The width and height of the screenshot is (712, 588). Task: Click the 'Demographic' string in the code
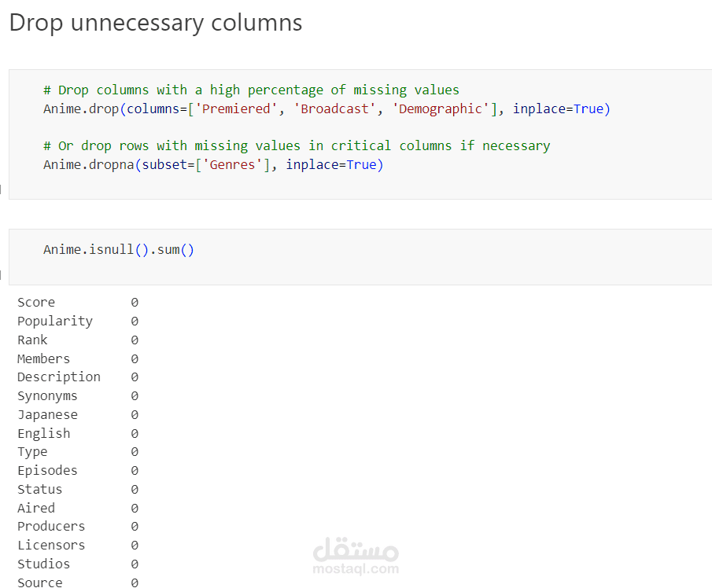click(x=441, y=109)
